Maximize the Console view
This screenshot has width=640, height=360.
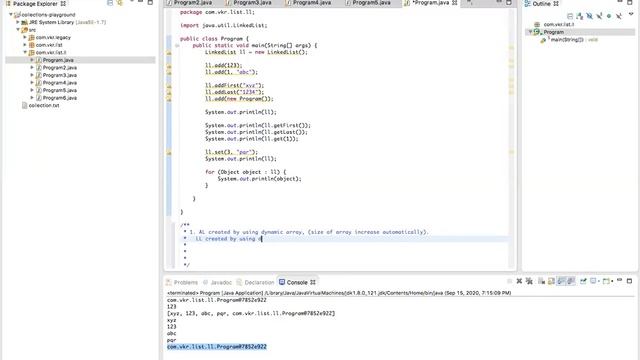[x=629, y=281]
